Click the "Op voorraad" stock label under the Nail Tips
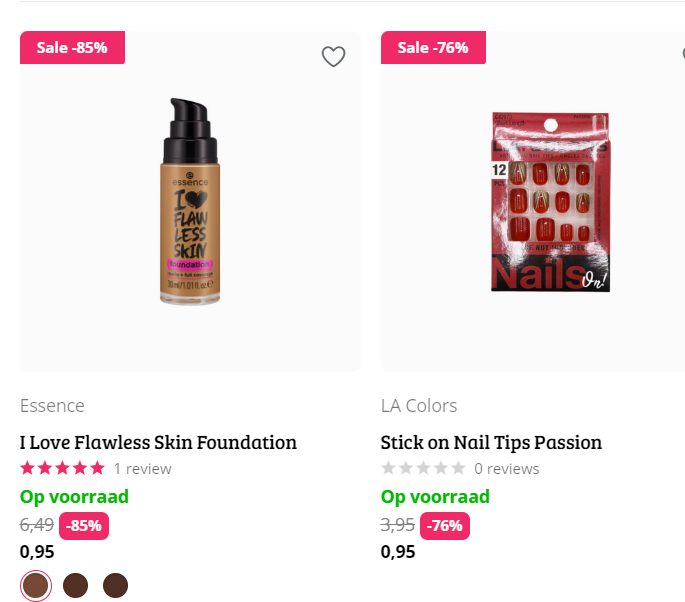 (x=435, y=497)
